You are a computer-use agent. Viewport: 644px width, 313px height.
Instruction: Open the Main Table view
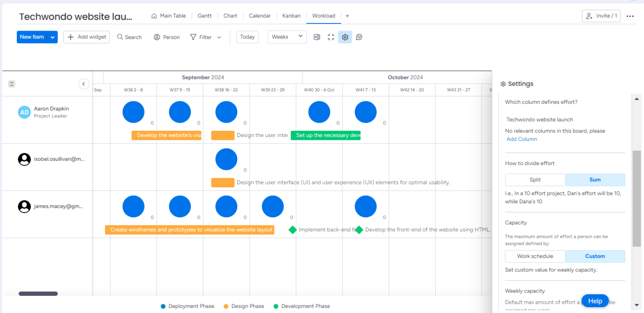coord(172,16)
